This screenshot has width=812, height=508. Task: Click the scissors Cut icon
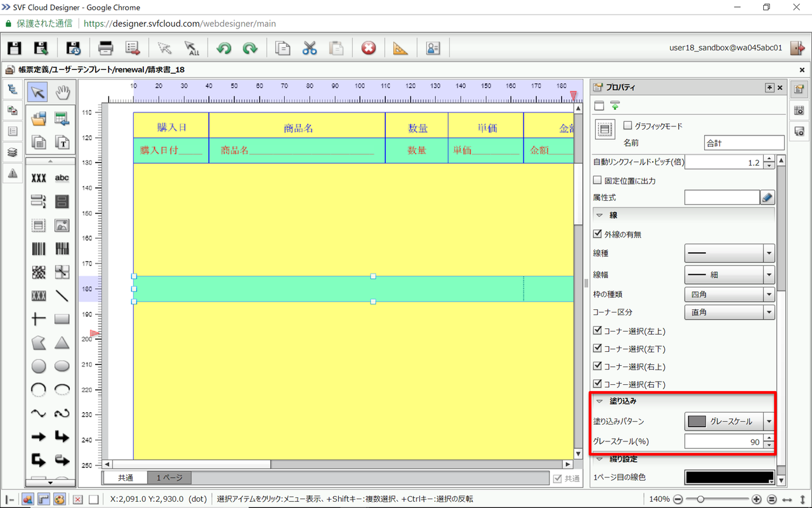coord(310,48)
